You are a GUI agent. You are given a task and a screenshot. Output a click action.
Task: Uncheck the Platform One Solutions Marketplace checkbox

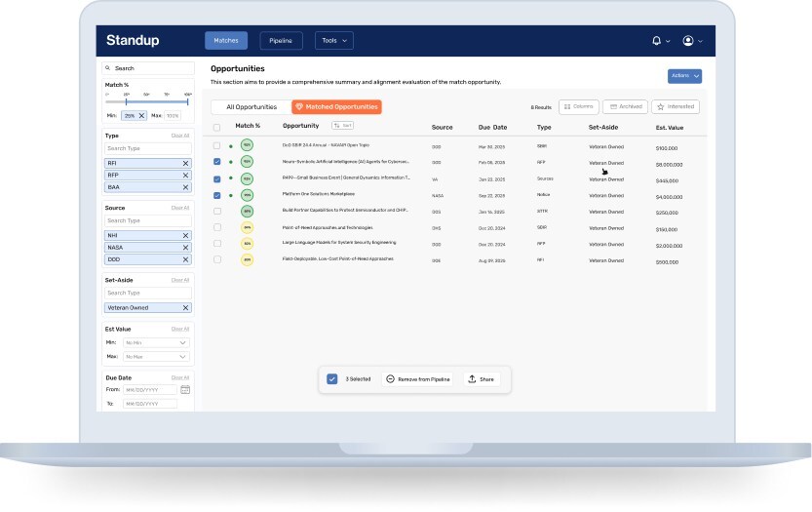217,195
